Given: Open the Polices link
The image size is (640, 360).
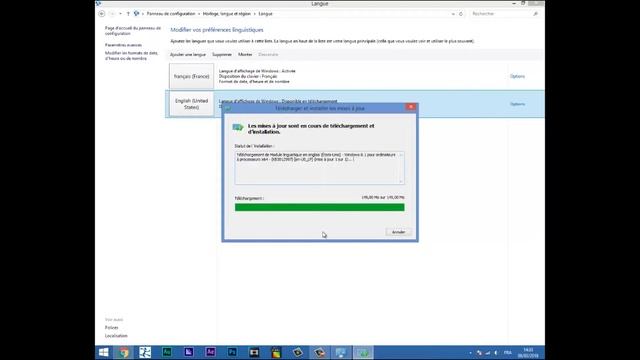Looking at the screenshot, I should pyautogui.click(x=111, y=328).
